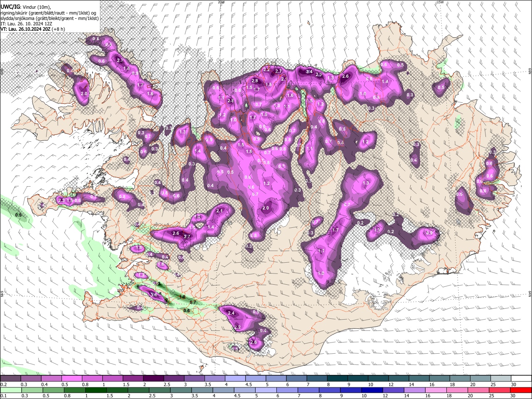The image size is (532, 399).
Task: Click the black '1.0' label in green rain band
Action: pos(182,297)
